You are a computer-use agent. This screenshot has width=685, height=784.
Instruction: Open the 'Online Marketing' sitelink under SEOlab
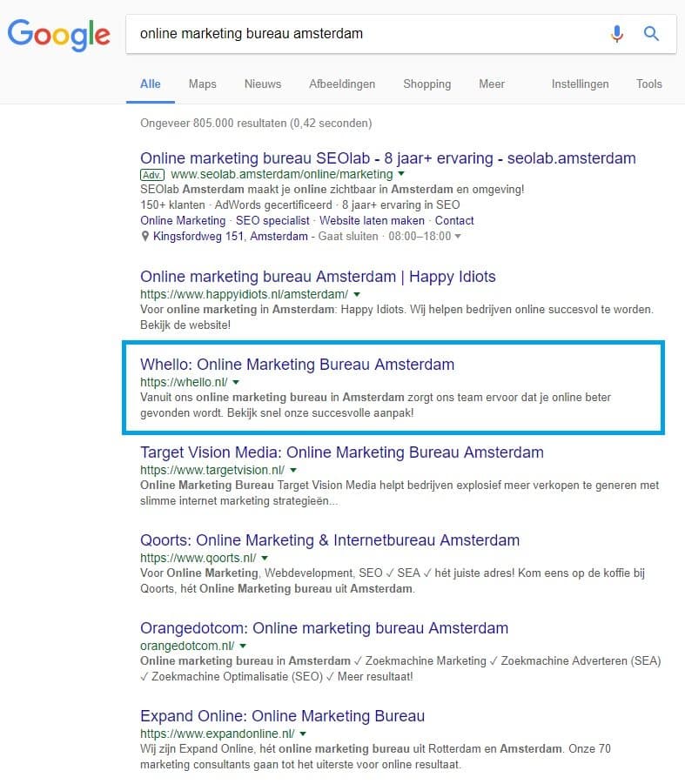(183, 220)
